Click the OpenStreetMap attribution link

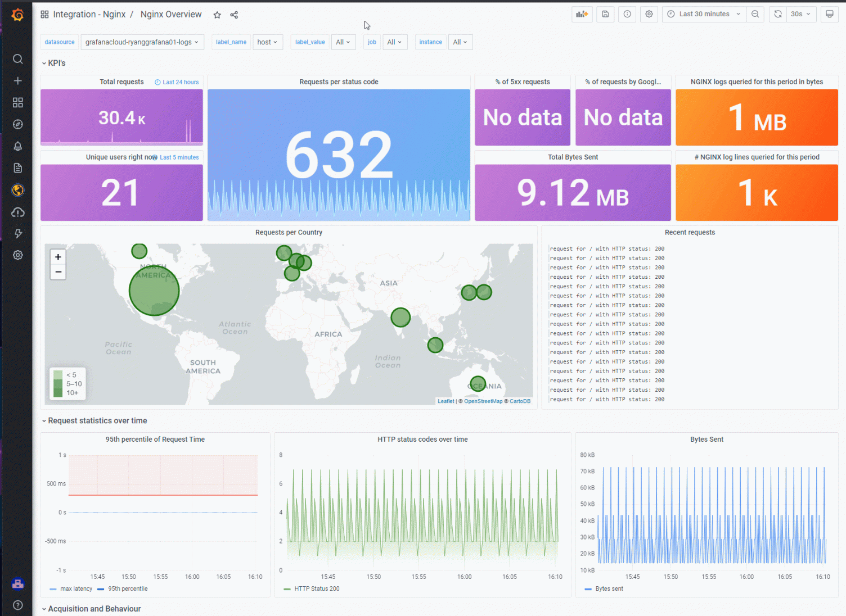483,401
